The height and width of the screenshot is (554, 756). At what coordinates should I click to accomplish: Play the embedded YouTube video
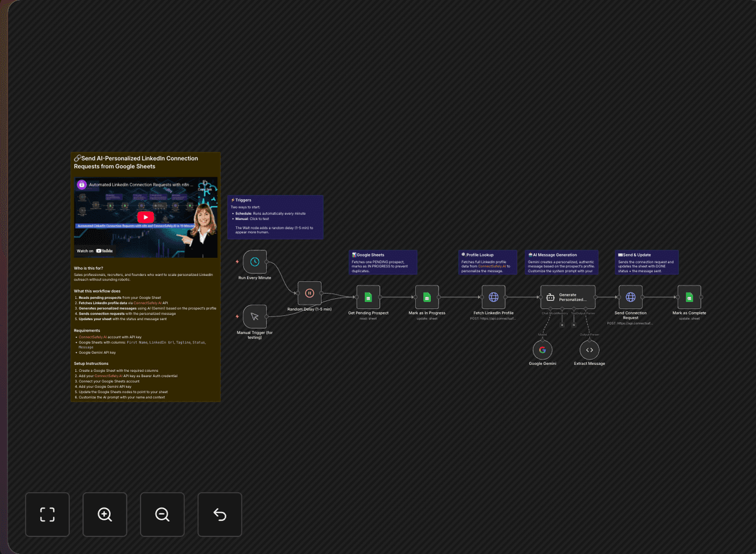click(x=146, y=217)
